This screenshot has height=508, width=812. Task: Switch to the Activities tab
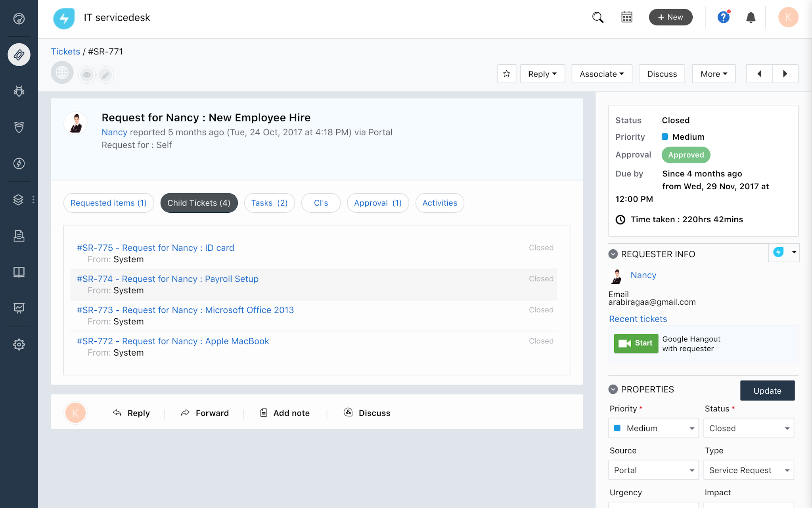(x=439, y=203)
